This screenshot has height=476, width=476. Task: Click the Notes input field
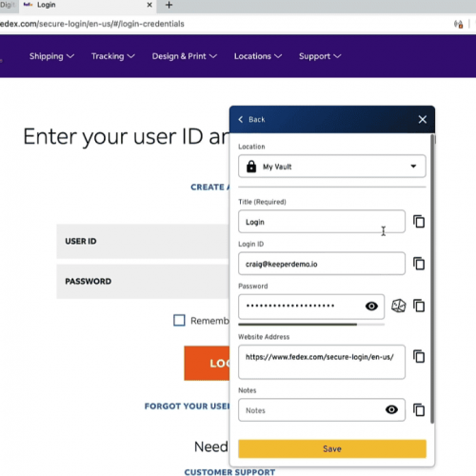click(x=322, y=409)
